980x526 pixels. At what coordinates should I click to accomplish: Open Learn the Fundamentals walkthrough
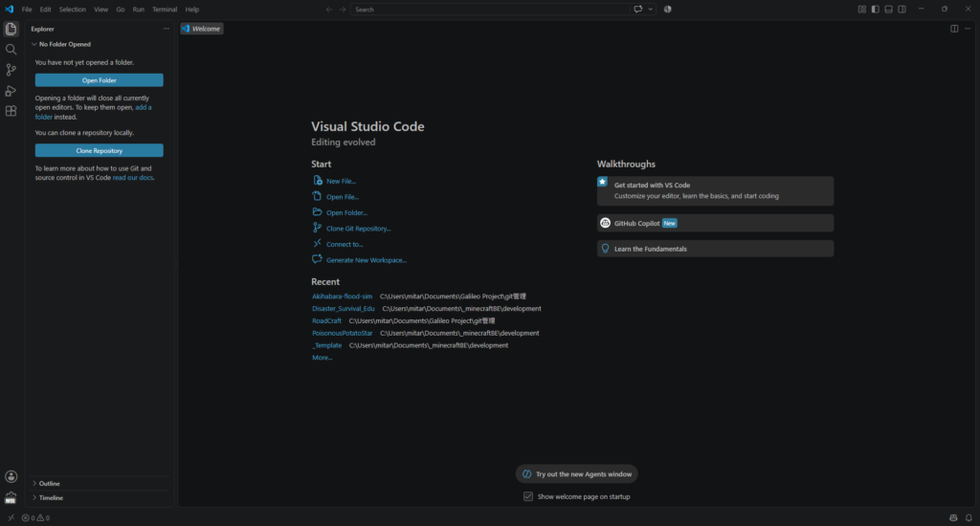click(x=715, y=249)
